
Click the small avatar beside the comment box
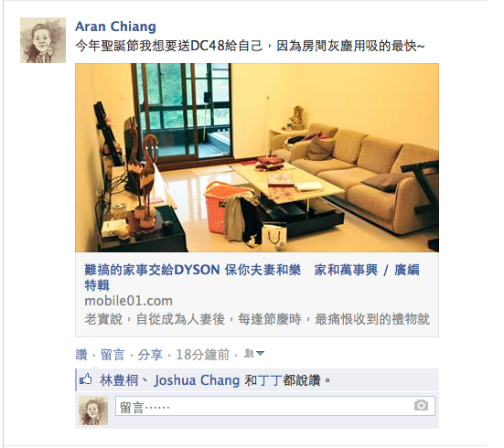coord(93,411)
